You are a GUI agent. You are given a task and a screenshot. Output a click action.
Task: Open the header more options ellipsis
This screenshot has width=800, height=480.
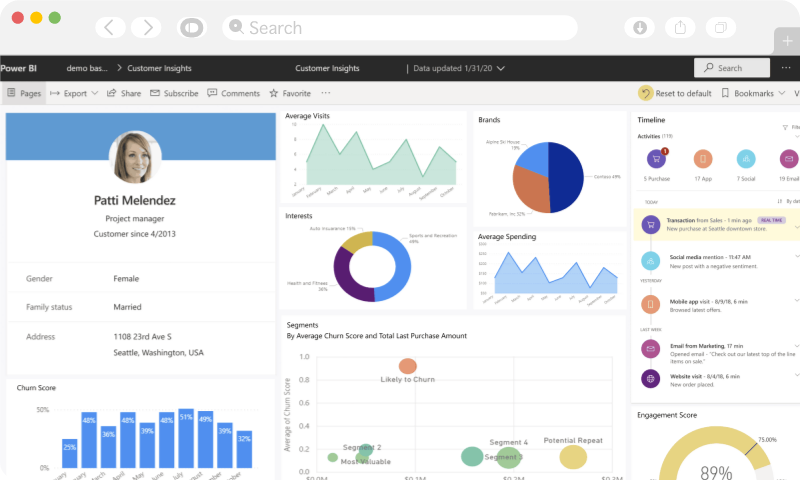point(786,68)
